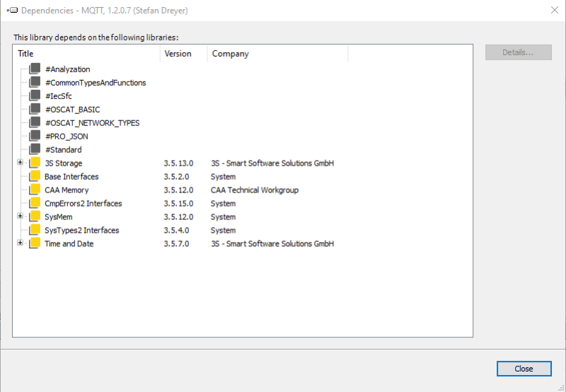The height and width of the screenshot is (392, 566).
Task: Click version 3.5.15.0 of CmpErrors2 Interfaces
Action: pyautogui.click(x=178, y=203)
